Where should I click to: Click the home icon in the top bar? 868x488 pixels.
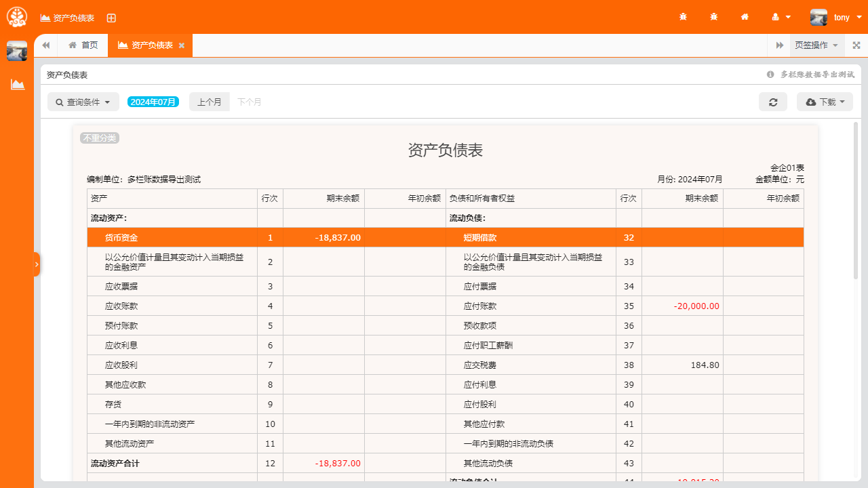(x=744, y=17)
